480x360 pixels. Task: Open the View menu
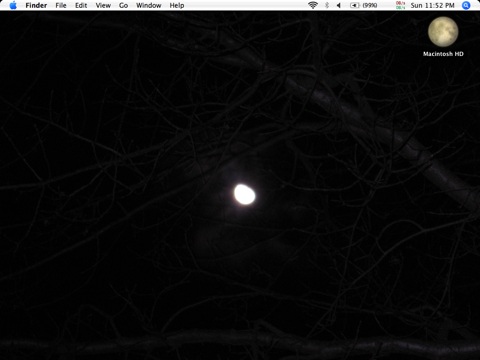click(x=103, y=5)
